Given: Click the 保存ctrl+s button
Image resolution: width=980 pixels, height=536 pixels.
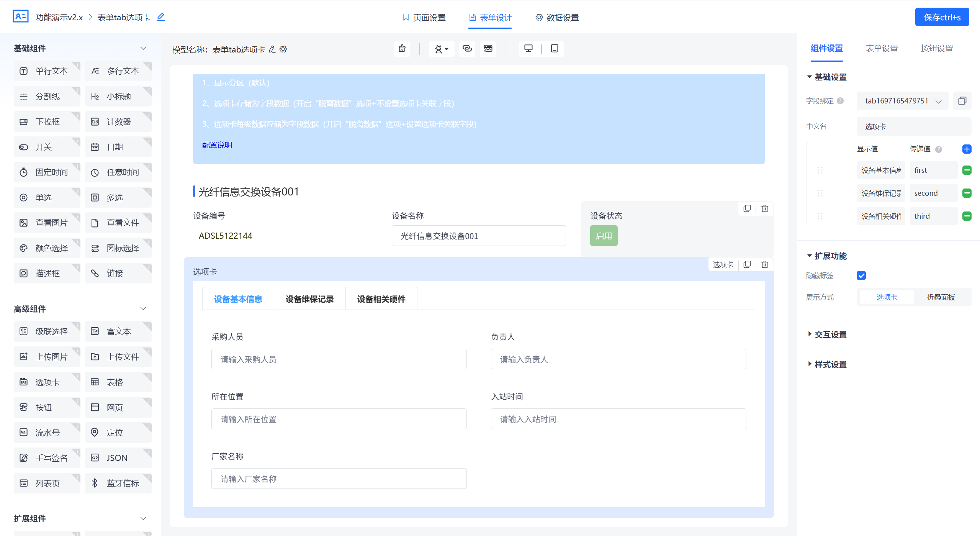Looking at the screenshot, I should (942, 17).
